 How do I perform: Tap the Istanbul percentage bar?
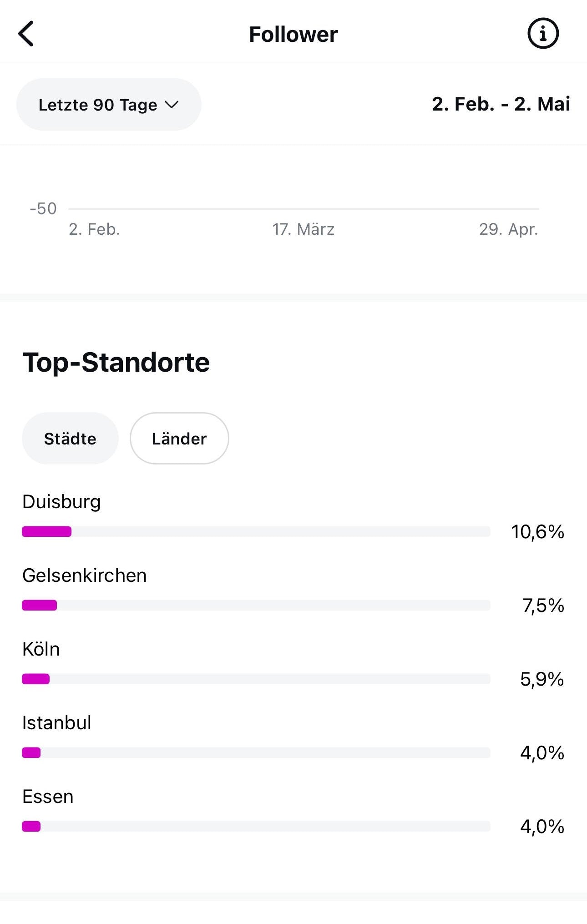pos(256,752)
